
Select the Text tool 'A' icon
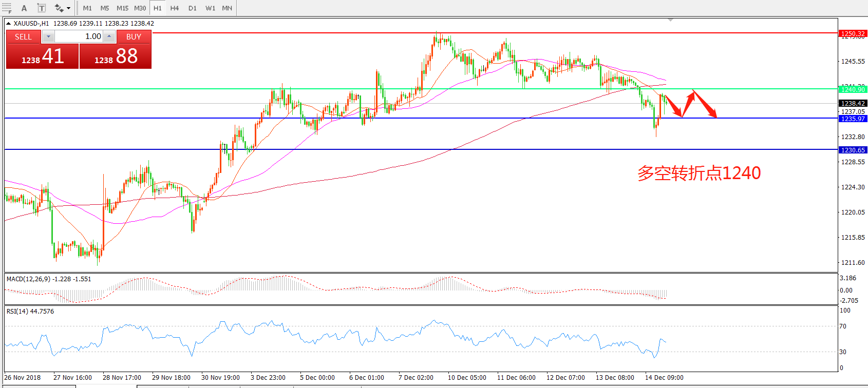[24, 8]
